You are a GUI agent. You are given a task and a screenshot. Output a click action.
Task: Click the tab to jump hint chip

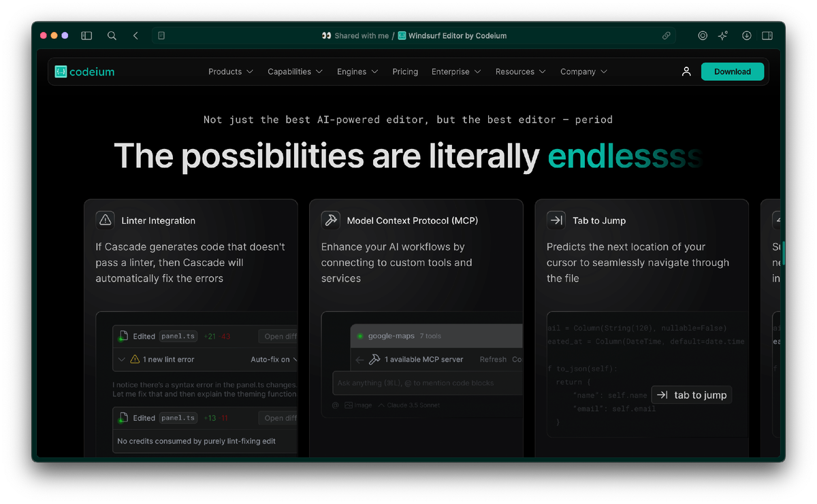(x=692, y=395)
